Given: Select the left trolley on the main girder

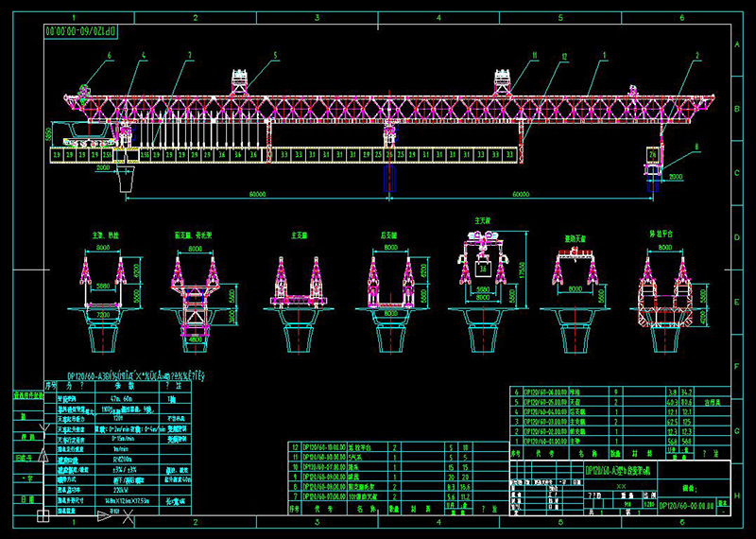Looking at the screenshot, I should point(237,81).
